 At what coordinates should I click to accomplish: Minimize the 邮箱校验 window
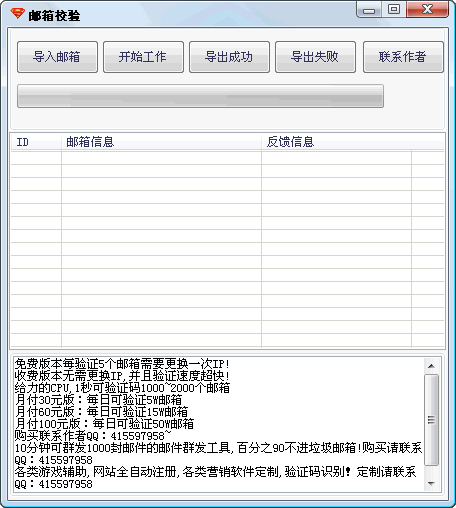click(369, 10)
